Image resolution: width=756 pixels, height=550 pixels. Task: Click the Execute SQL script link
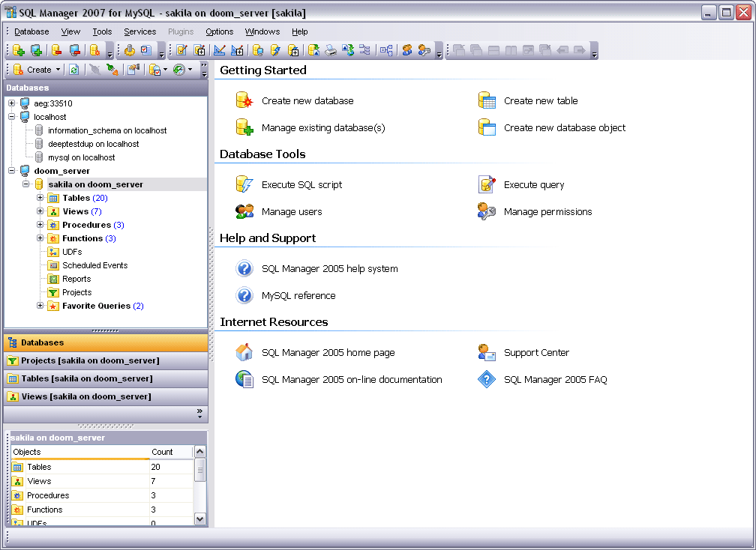289,184
